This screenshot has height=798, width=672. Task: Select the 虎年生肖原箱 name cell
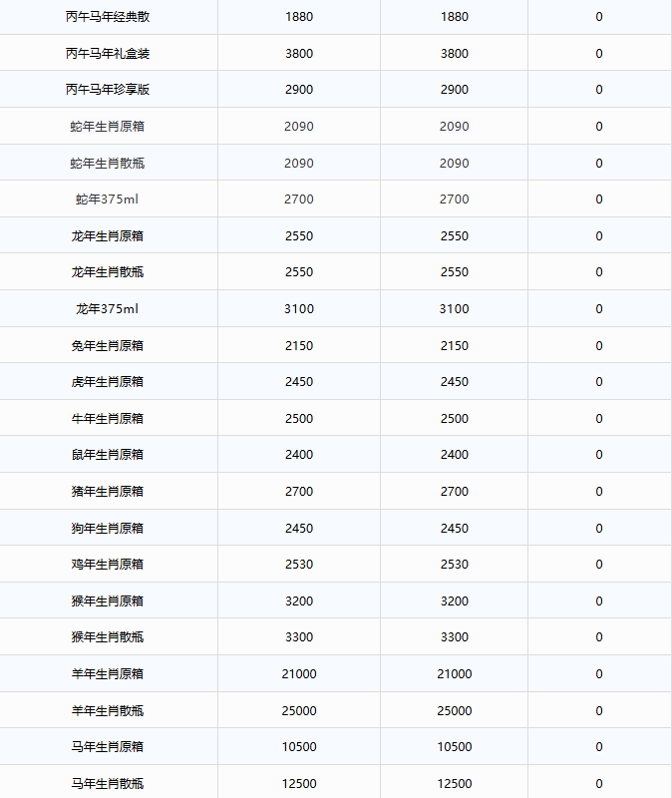pyautogui.click(x=108, y=382)
